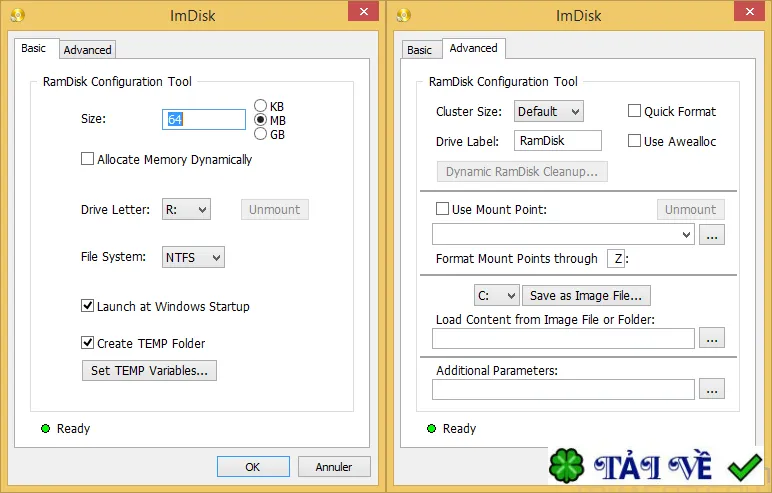This screenshot has width=772, height=493.
Task: Expand the Cluster Size Default dropdown
Action: point(548,111)
